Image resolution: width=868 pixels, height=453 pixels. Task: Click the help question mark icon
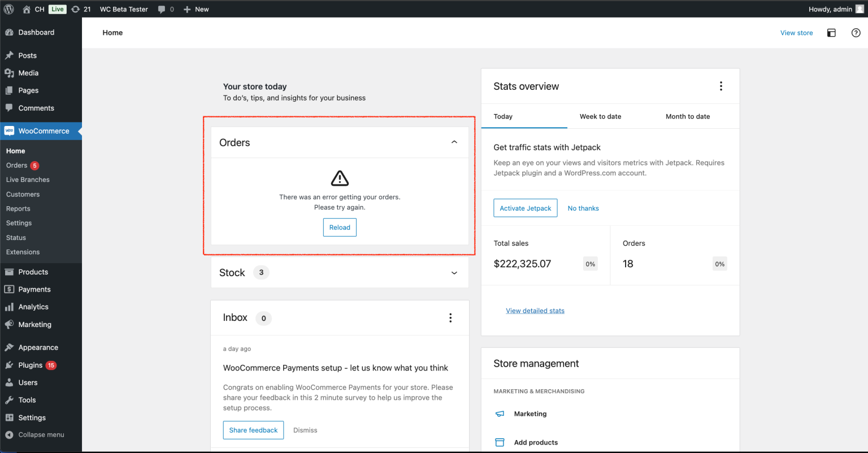point(856,33)
